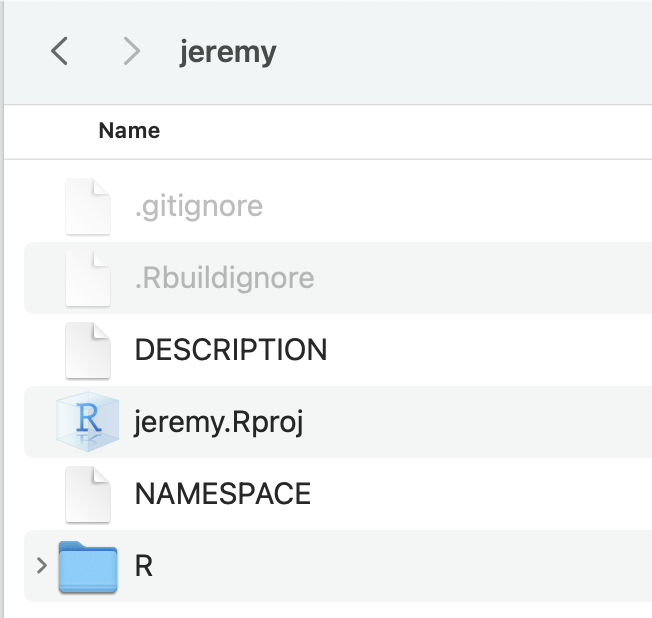Viewport: 652px width, 618px height.
Task: Sort the list by the Name column header
Action: point(129,131)
